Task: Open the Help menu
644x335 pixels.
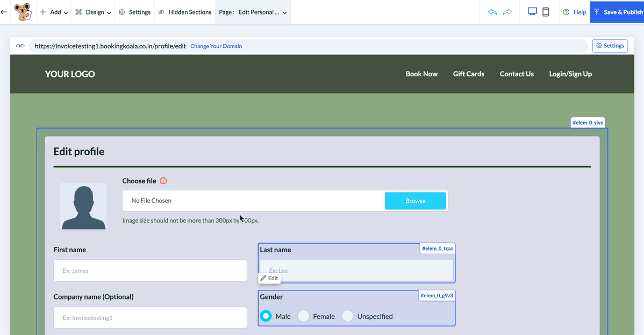Action: pos(575,12)
